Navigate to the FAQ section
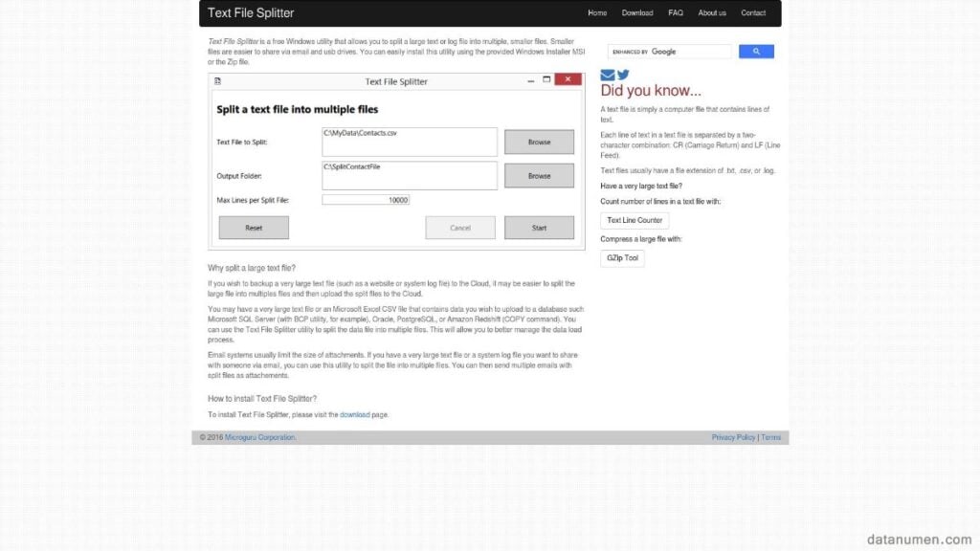Screen dimensions: 980x551 click(676, 12)
